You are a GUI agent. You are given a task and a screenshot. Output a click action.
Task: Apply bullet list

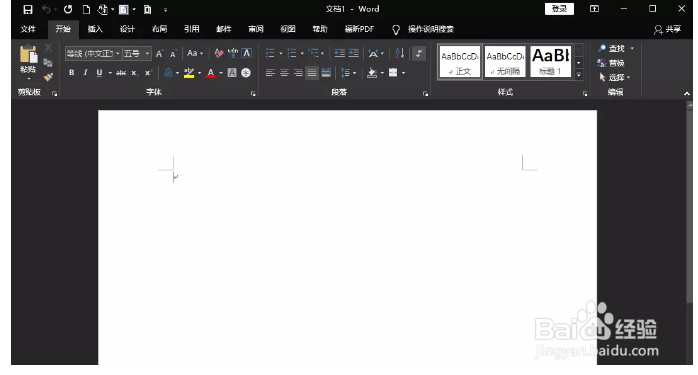270,53
